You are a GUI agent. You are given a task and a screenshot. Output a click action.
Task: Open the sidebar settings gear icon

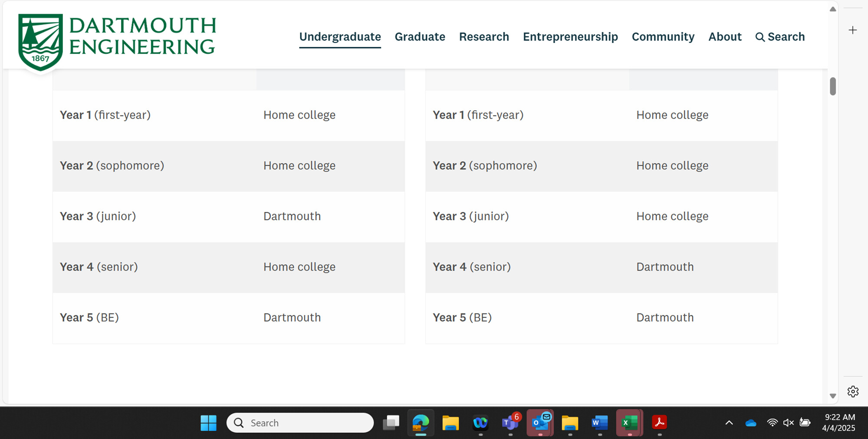(853, 392)
